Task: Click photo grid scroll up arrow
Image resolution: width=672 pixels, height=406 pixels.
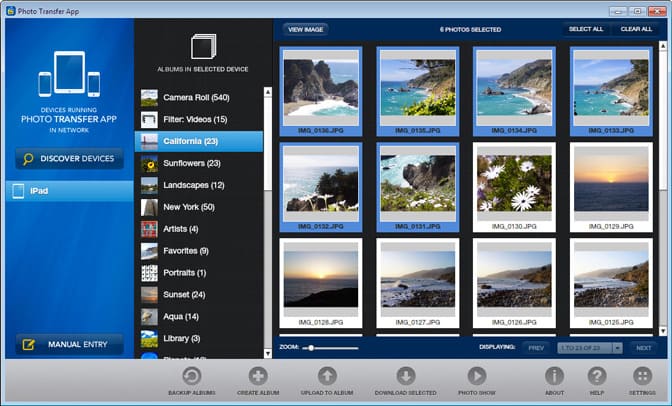Action: pyautogui.click(x=663, y=45)
